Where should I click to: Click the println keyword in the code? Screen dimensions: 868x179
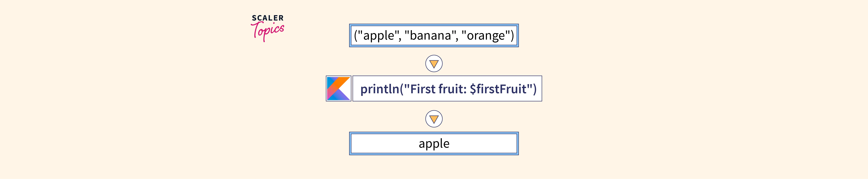click(379, 89)
